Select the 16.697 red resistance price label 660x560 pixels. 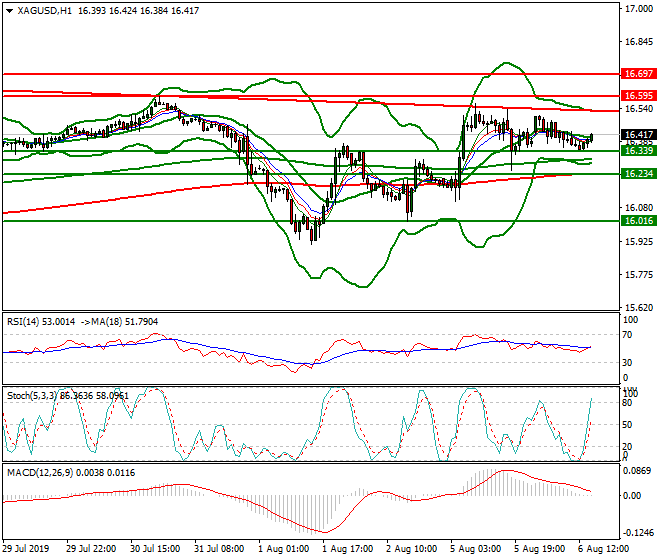click(639, 74)
